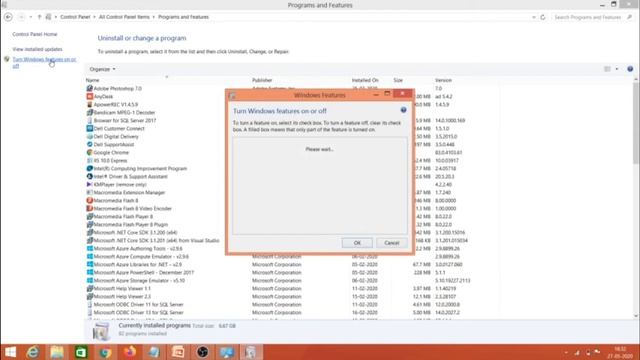Viewport: 640px width, 360px height.
Task: Open Google Chrome from the taskbar
Action: pos(105,352)
